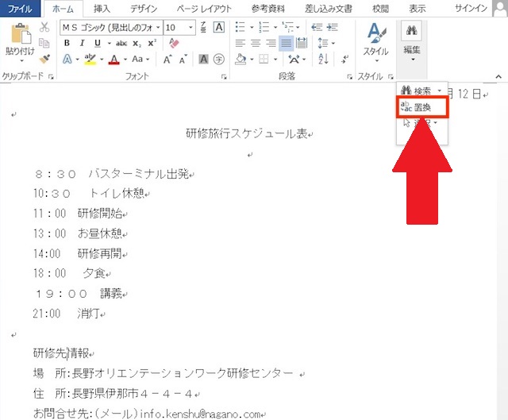The width and height of the screenshot is (508, 420).
Task: Switch to the Design (デザイン) tab
Action: tap(144, 9)
